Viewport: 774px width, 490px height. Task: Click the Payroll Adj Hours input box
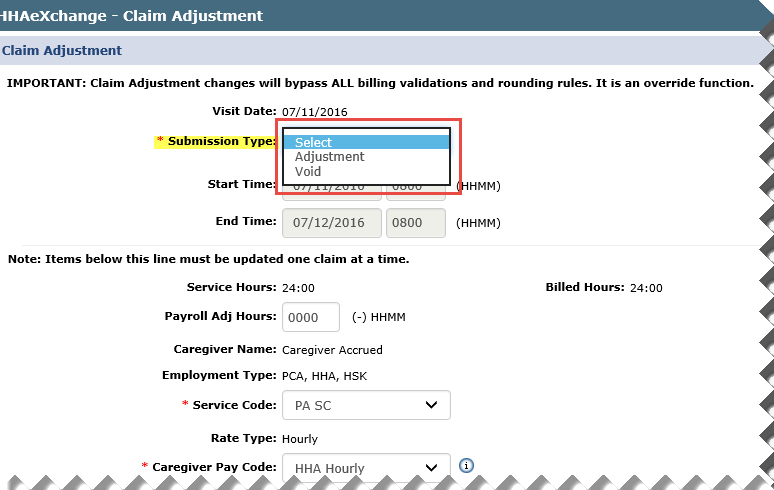click(311, 317)
